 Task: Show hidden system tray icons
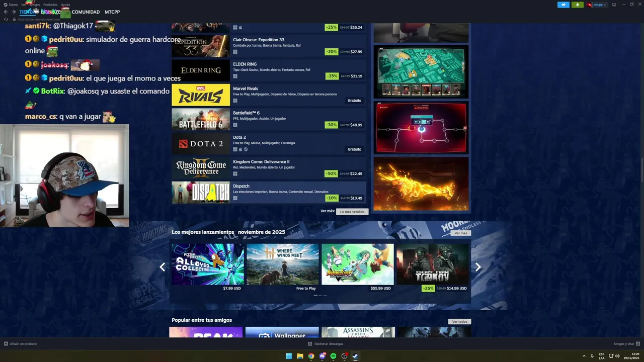[584, 356]
